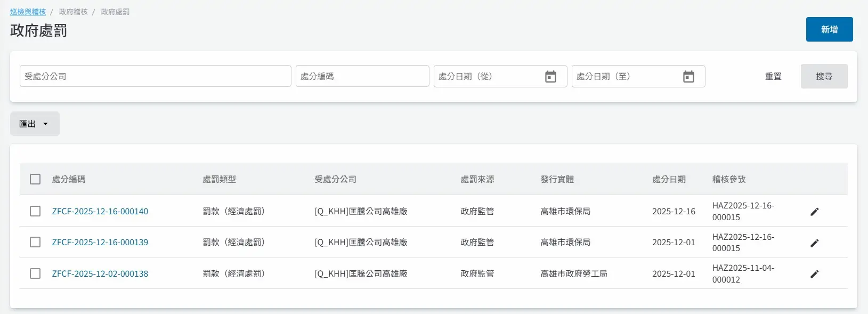Viewport: 868px width, 314px height.
Task: Open calendar for 處分日期（至） field
Action: click(x=688, y=77)
